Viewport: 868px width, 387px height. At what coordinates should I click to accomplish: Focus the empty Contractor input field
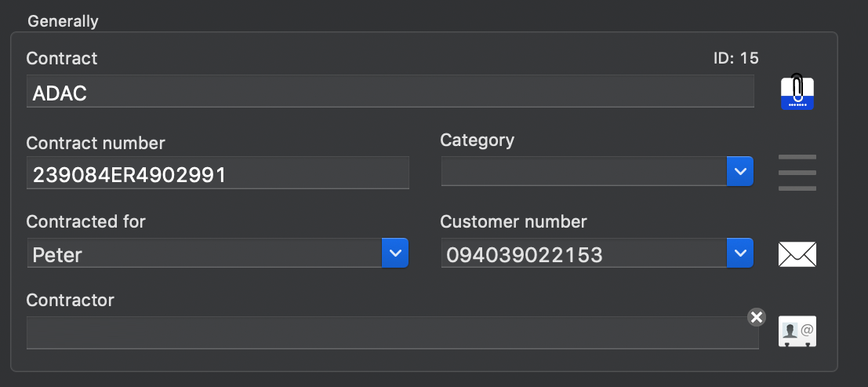point(393,333)
